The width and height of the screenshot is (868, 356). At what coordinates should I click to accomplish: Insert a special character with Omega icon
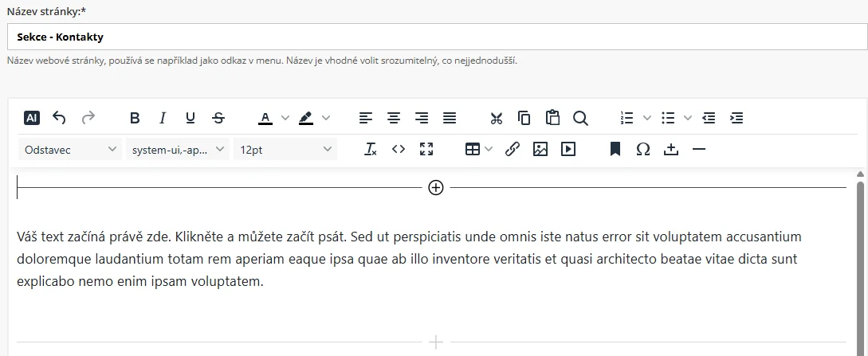[x=643, y=149]
